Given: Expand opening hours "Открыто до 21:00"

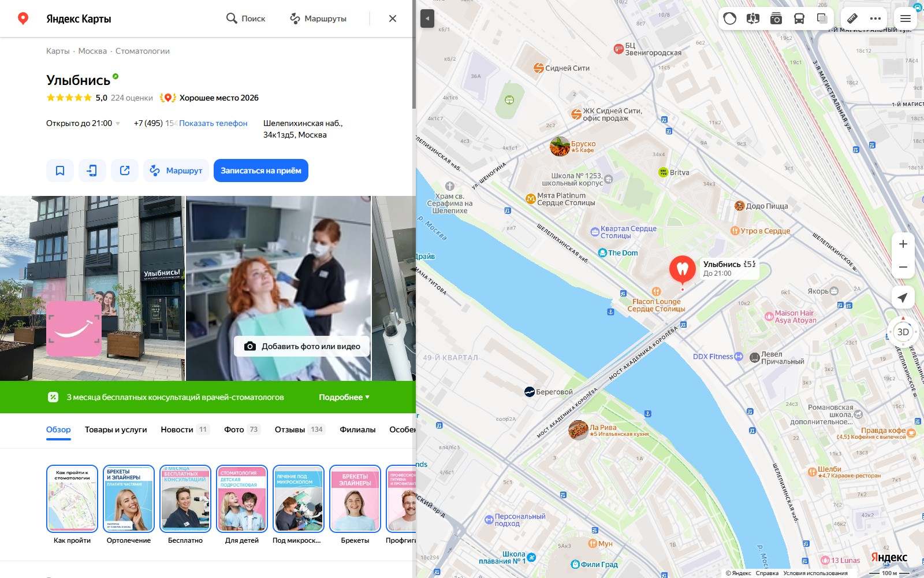Looking at the screenshot, I should click(x=83, y=123).
